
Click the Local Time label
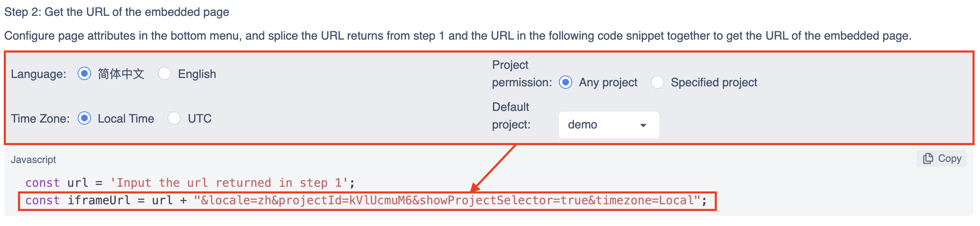[126, 118]
